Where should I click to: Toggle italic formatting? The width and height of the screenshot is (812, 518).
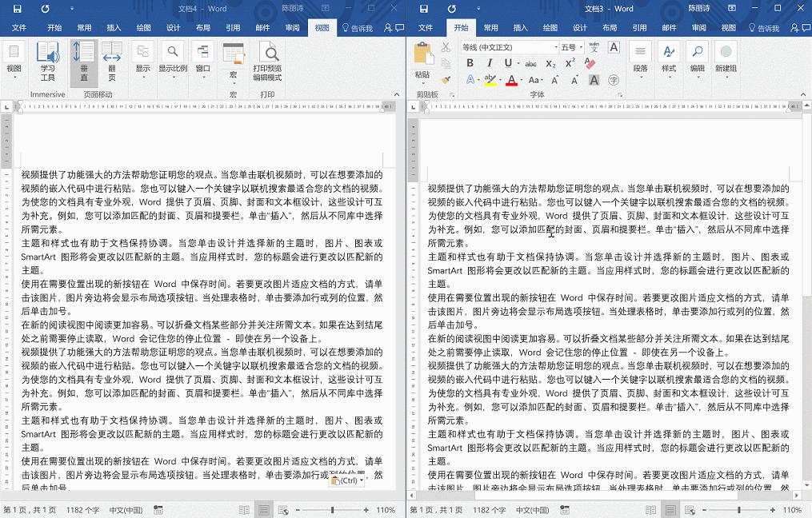(x=490, y=63)
